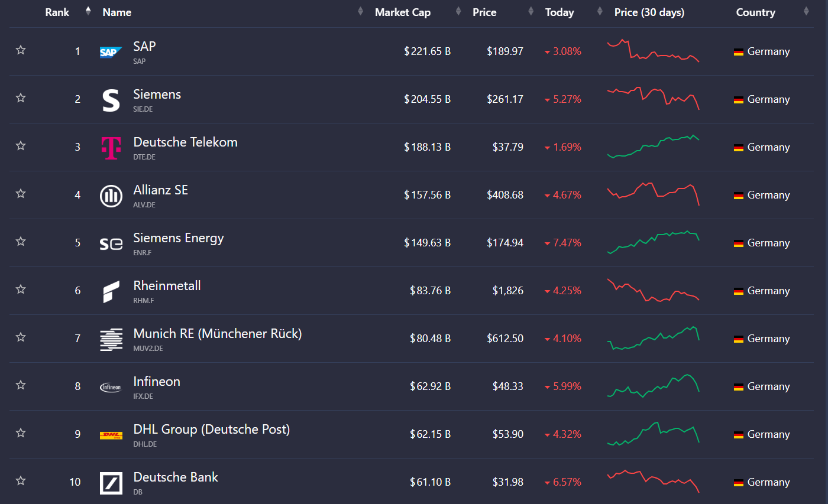Favorite SAP with the star icon

click(x=21, y=50)
